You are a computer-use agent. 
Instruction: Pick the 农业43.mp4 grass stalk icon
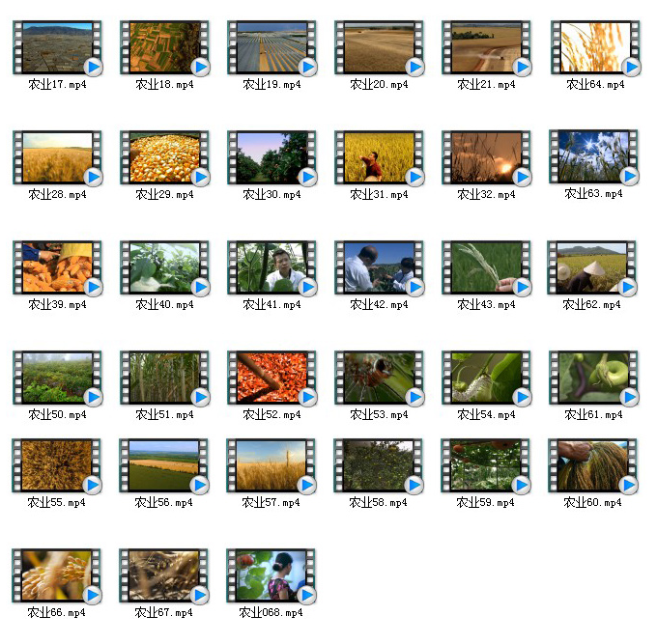(x=486, y=268)
